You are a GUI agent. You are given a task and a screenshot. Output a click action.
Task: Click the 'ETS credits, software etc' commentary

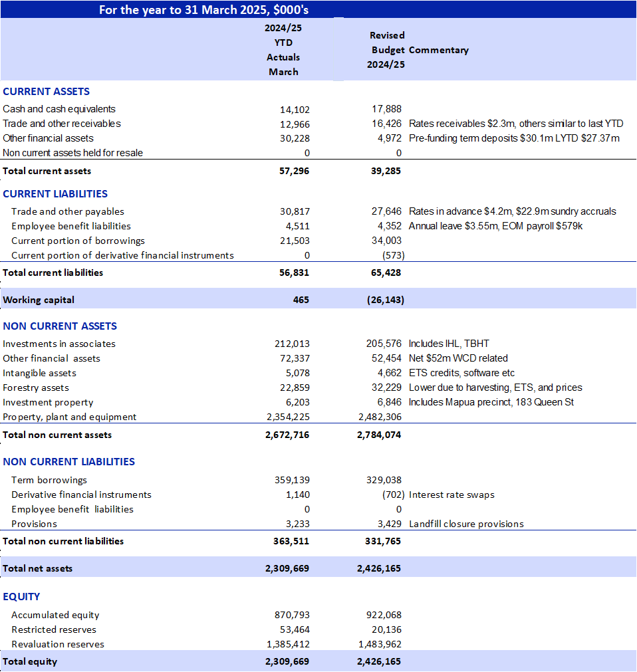click(x=461, y=373)
